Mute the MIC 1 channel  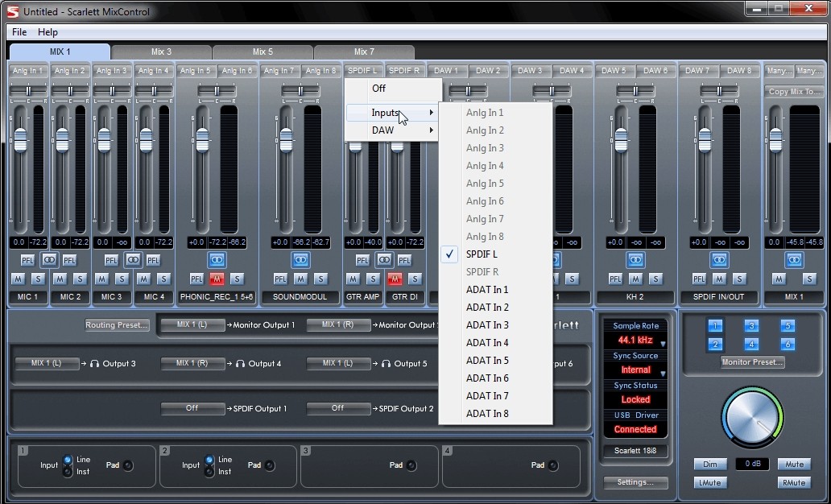coord(18,279)
